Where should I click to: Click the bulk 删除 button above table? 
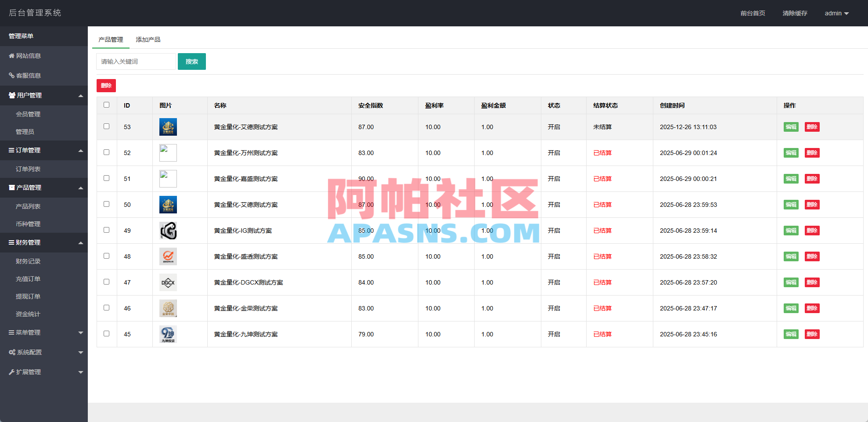[x=106, y=86]
